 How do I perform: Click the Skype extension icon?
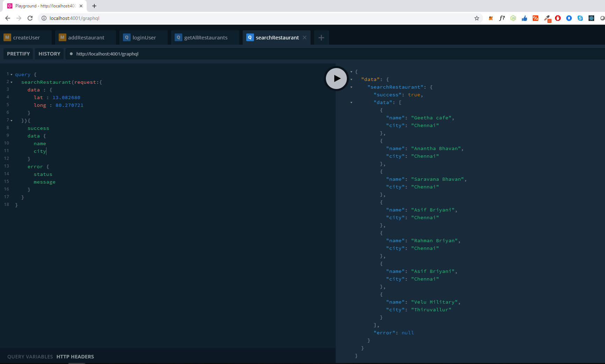click(580, 18)
